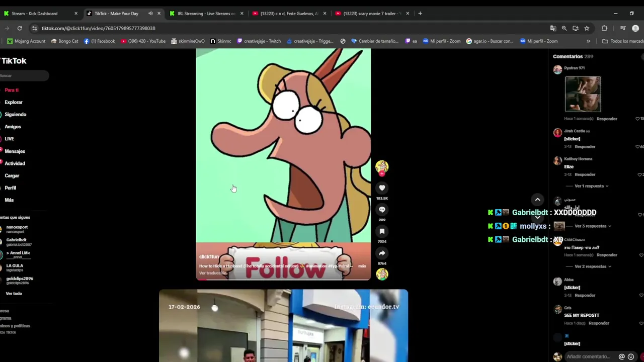This screenshot has height=362, width=644.
Task: Click the TikTok logo
Action: pyautogui.click(x=14, y=61)
